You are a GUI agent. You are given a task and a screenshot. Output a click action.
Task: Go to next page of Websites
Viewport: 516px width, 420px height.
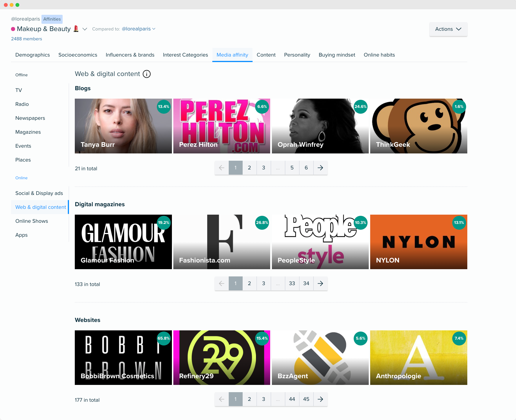(x=320, y=399)
